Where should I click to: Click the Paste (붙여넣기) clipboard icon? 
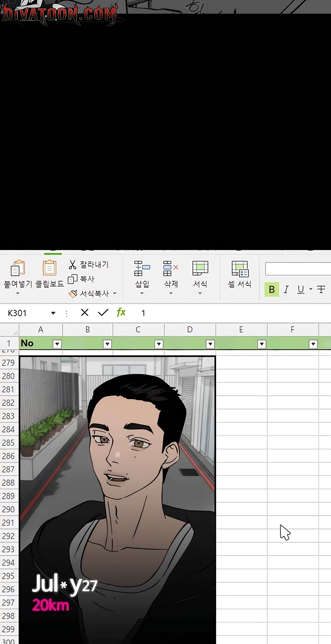pyautogui.click(x=17, y=268)
